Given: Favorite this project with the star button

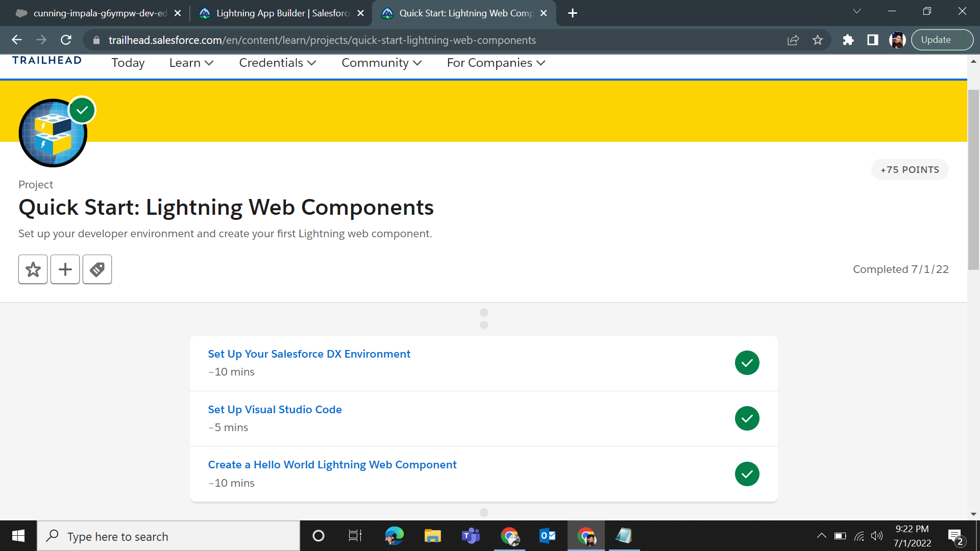Looking at the screenshot, I should pos(33,269).
